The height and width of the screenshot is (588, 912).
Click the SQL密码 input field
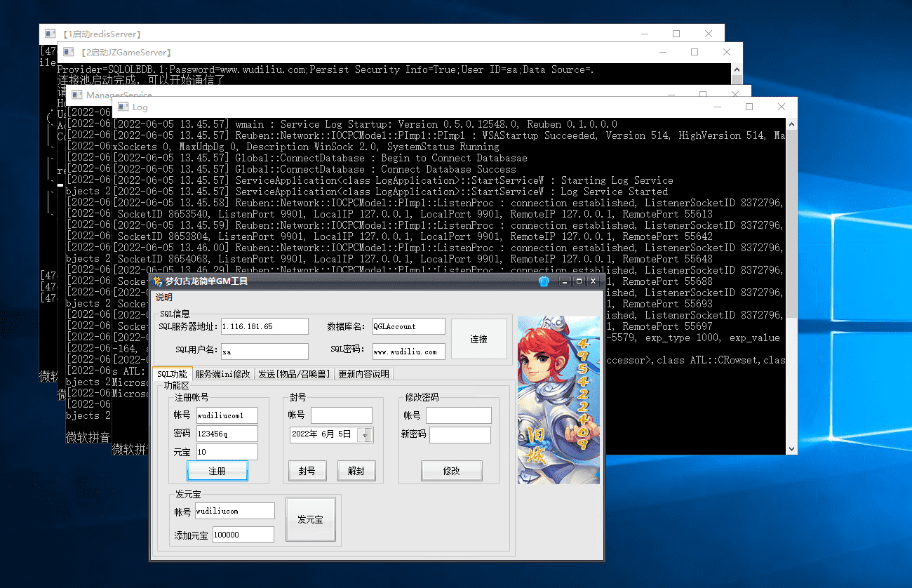click(x=408, y=352)
